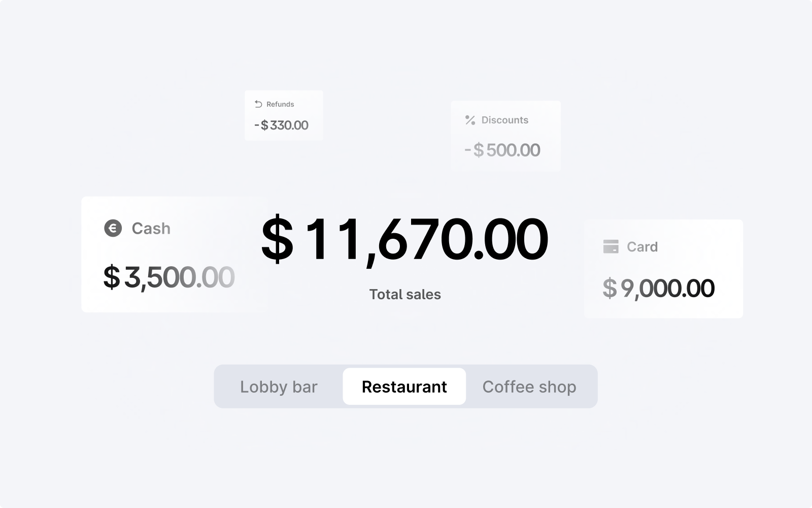Screen dimensions: 812x508
Task: Click the $3,500.00 cash amount
Action: point(169,277)
